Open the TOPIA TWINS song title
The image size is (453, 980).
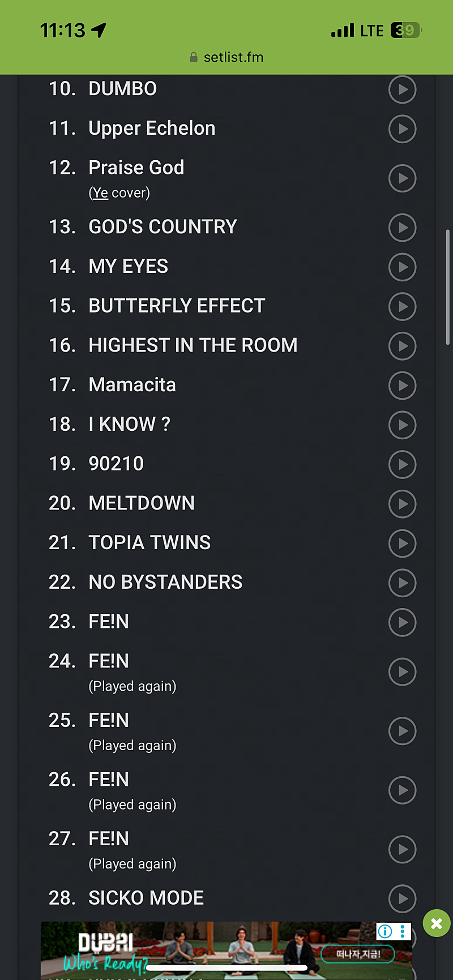(149, 542)
